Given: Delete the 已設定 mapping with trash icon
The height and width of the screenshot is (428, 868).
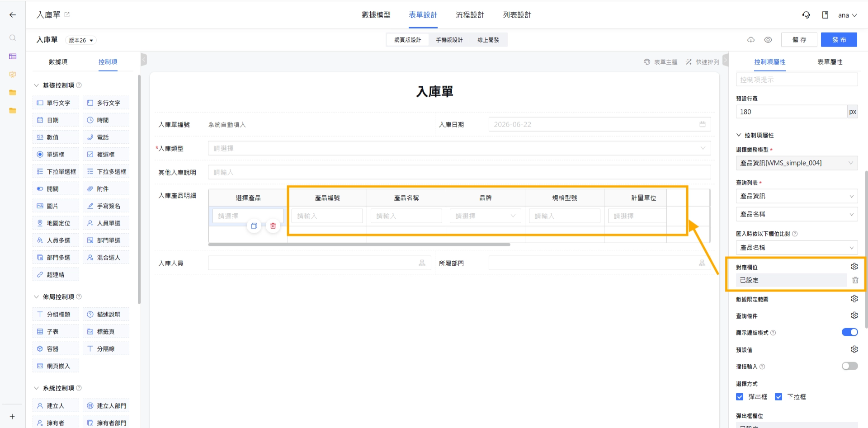Looking at the screenshot, I should point(855,280).
